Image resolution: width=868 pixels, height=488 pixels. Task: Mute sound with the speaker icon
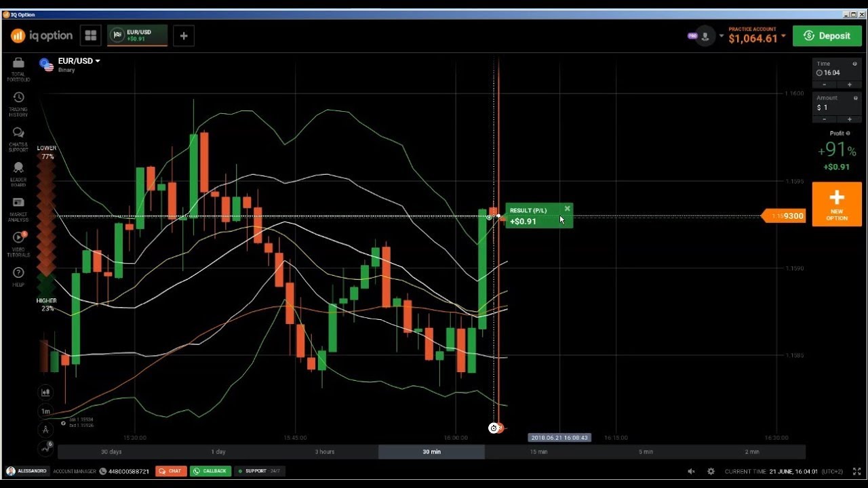(x=691, y=471)
